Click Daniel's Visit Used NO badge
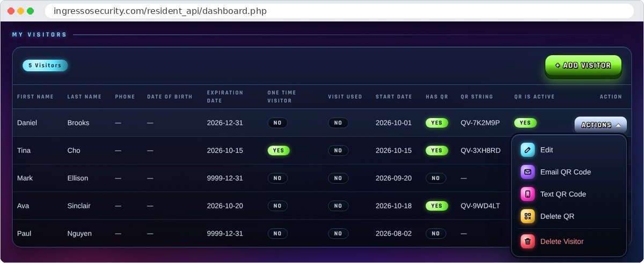This screenshot has width=644, height=263. [338, 123]
